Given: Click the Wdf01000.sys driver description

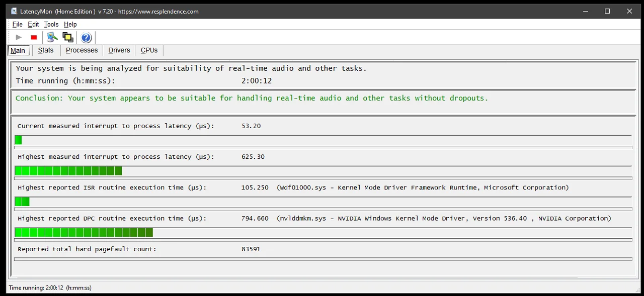Looking at the screenshot, I should click(x=423, y=187).
